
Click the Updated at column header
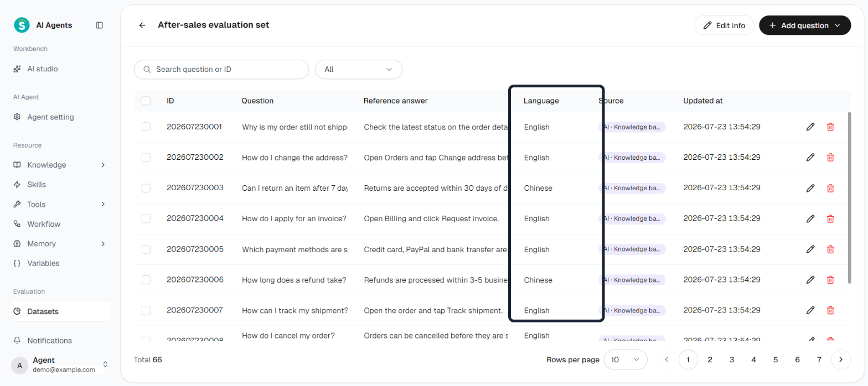coord(703,101)
